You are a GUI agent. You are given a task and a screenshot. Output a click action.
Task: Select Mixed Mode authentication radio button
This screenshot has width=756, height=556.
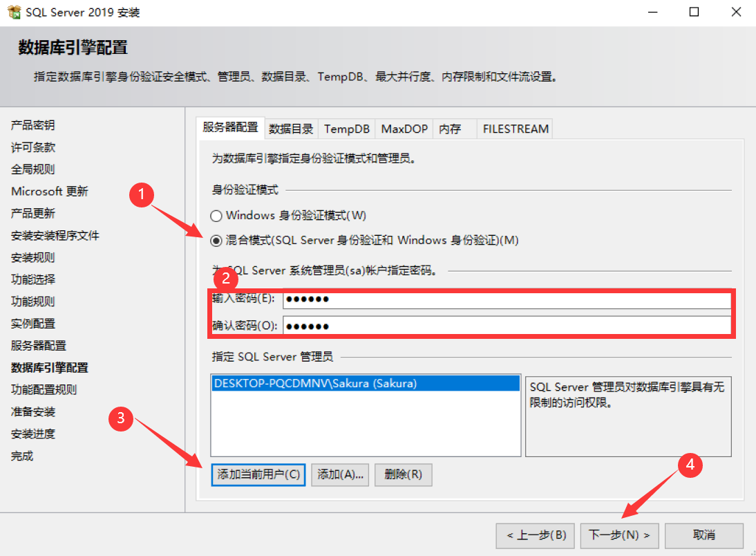[x=216, y=241]
